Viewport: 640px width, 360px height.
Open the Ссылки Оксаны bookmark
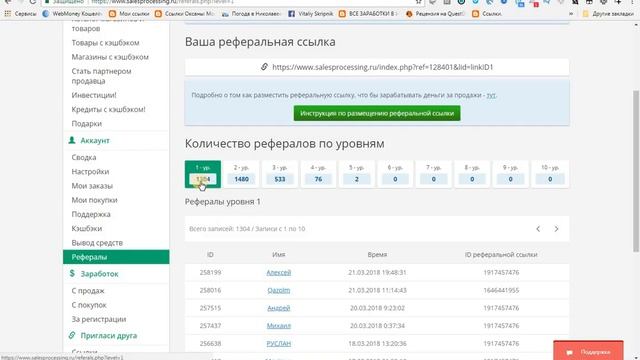[184, 13]
